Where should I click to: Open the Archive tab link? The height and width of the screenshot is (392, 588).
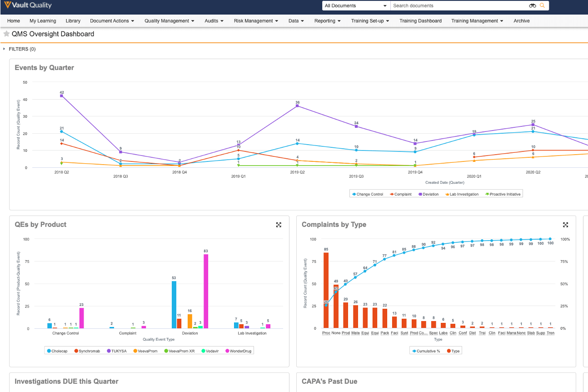(x=521, y=21)
